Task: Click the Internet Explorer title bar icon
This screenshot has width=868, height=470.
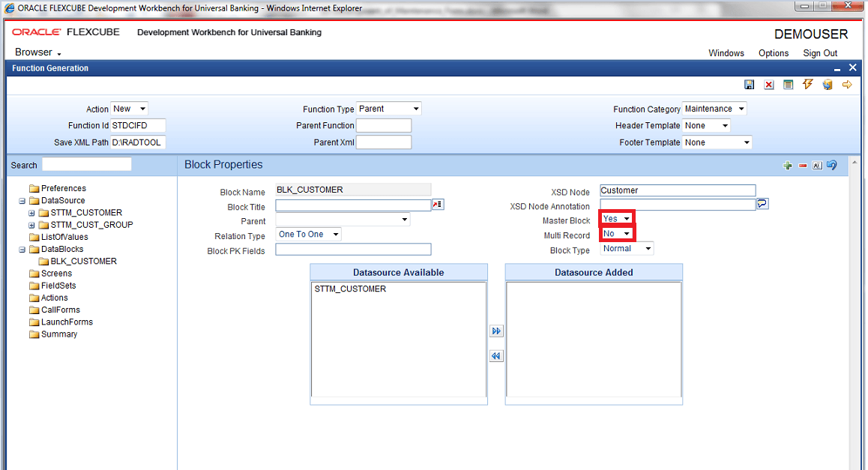Action: 10,7
